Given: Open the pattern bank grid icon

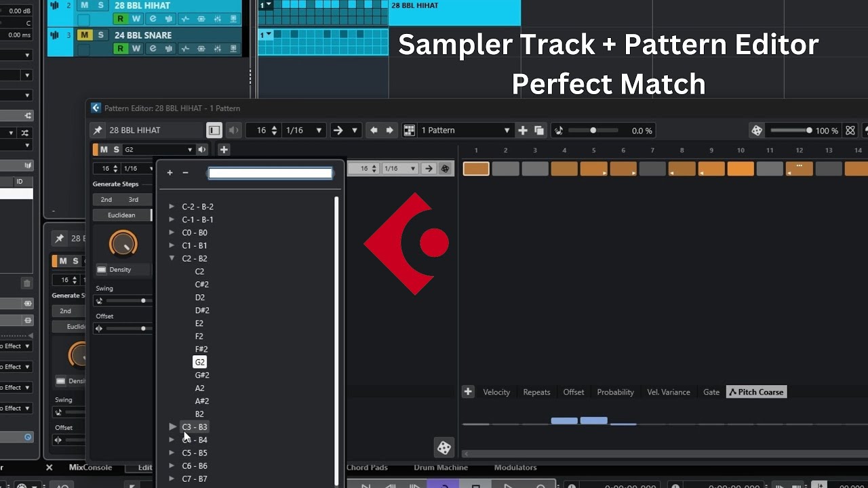Looking at the screenshot, I should click(410, 130).
